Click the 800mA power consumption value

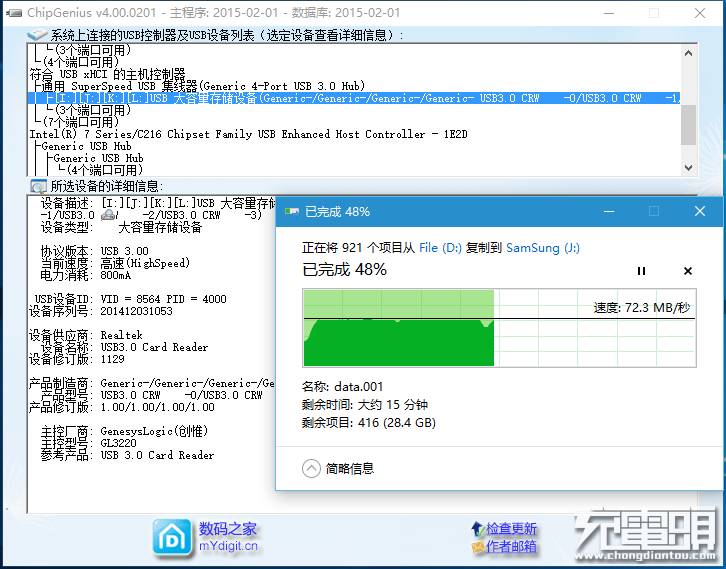pos(116,275)
